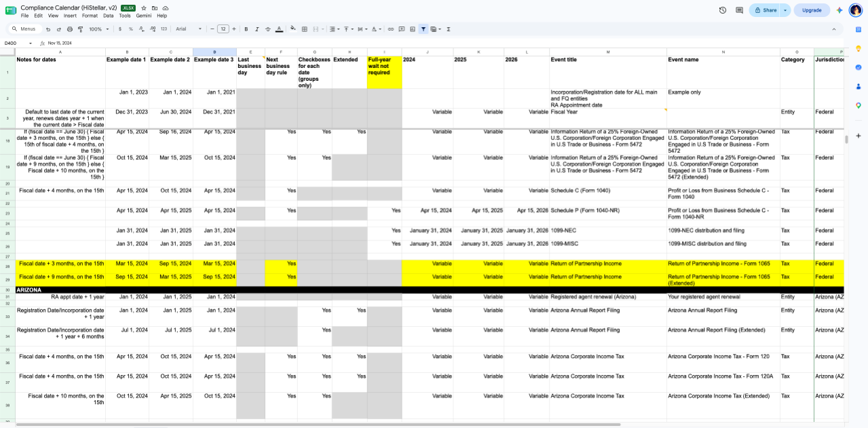Viewport: 868px width, 428px height.
Task: Open vertical align dropdown
Action: click(x=347, y=29)
